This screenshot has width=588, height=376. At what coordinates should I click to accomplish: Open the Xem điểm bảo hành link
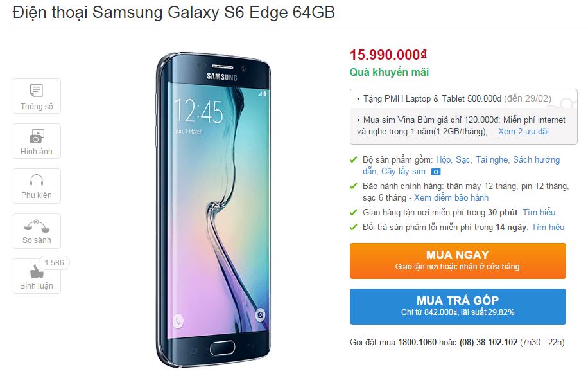pos(451,197)
